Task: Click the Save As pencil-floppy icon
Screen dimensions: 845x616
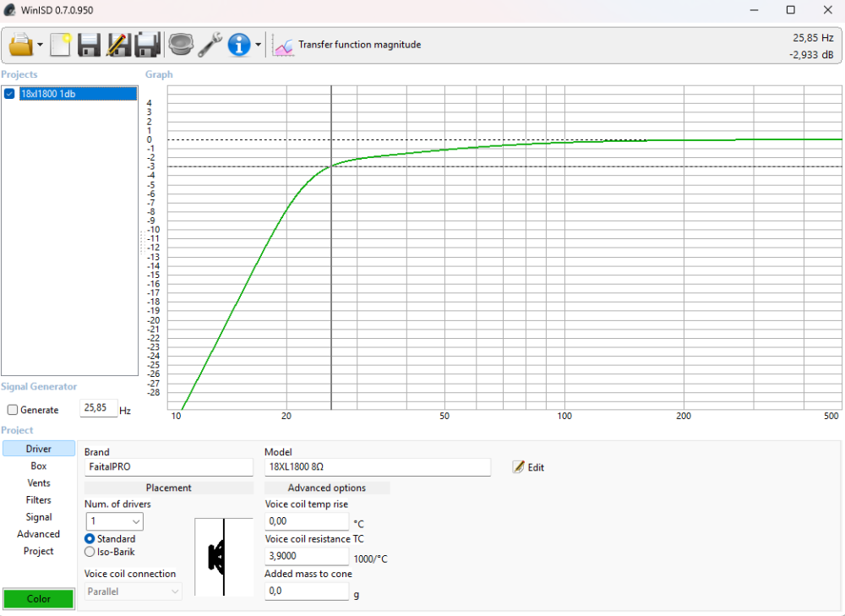Action: 118,45
